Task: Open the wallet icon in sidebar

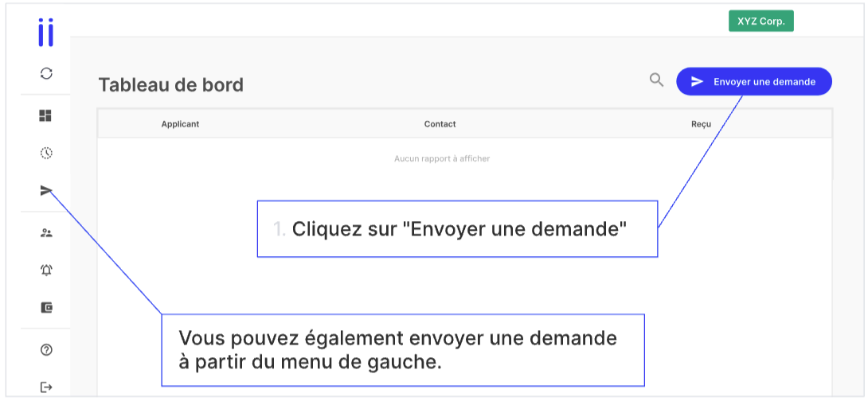Action: click(x=46, y=308)
